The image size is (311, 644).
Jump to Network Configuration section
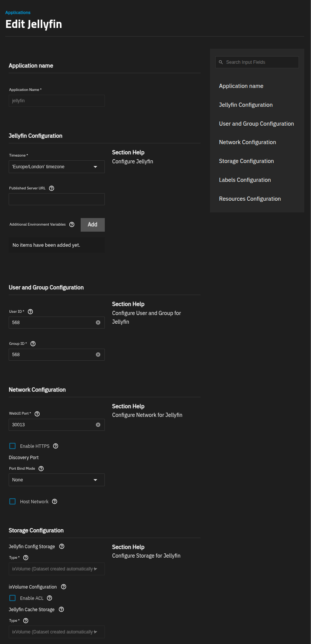click(x=247, y=142)
